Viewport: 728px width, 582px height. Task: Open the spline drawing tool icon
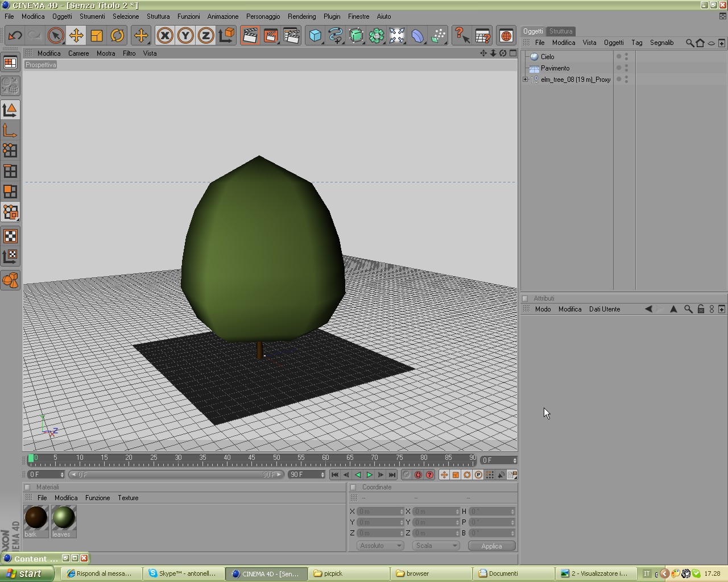click(336, 36)
